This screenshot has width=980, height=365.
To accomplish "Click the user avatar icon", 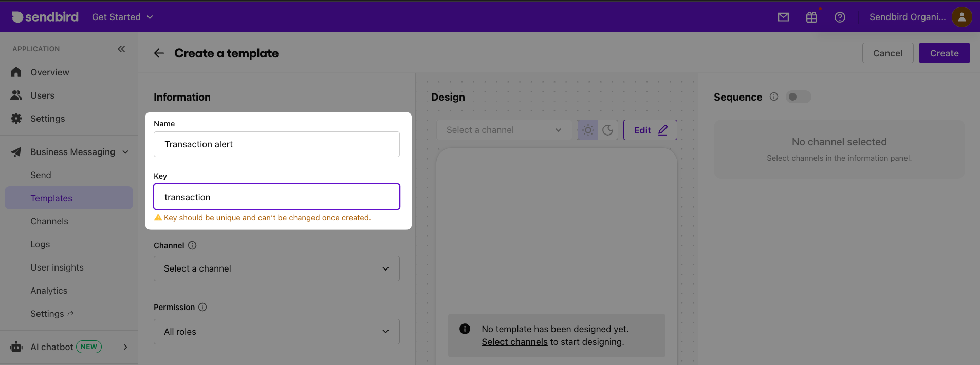I will 961,17.
